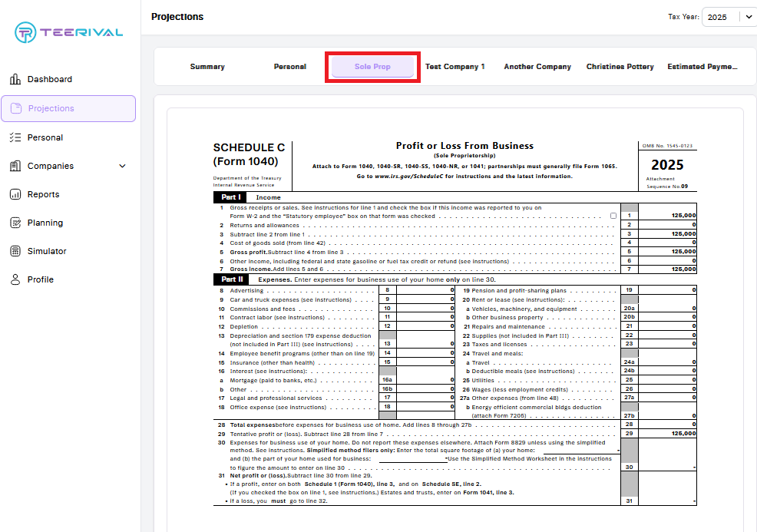Click the home total square footage blank

pos(581,451)
